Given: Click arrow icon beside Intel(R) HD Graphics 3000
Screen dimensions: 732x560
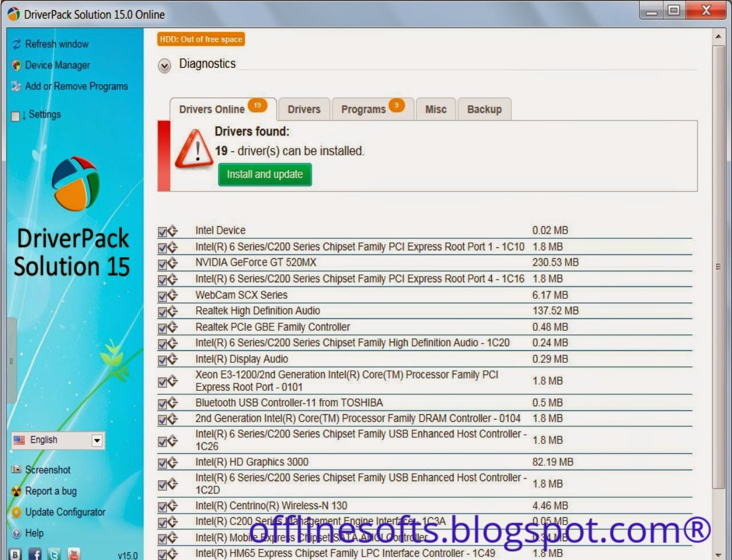Looking at the screenshot, I should pyautogui.click(x=173, y=462).
